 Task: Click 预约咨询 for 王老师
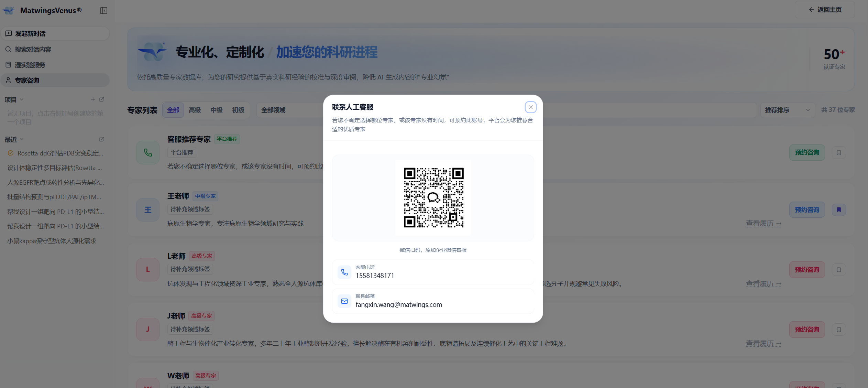click(807, 210)
